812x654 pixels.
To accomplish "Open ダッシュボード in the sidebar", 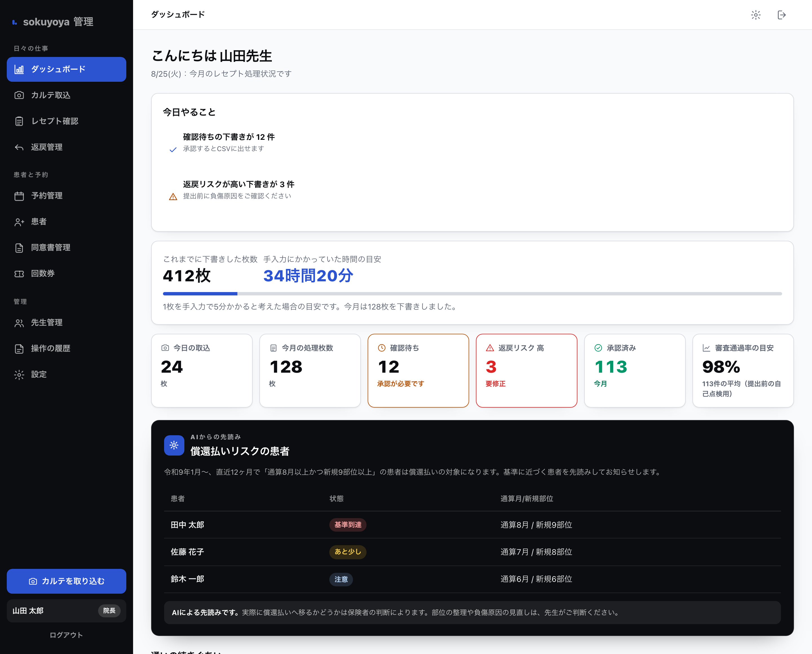I will [66, 69].
